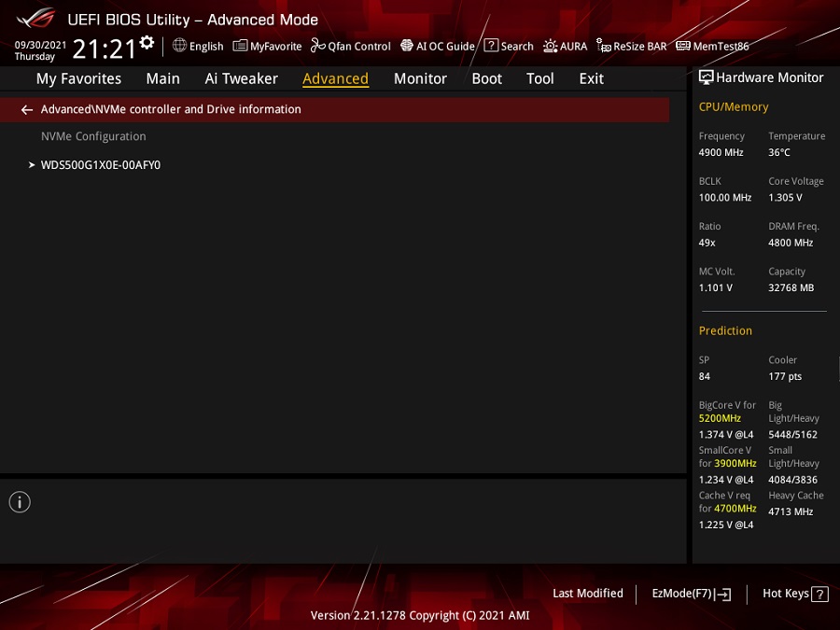Click the highlighted 4700MHz value

tap(735, 509)
